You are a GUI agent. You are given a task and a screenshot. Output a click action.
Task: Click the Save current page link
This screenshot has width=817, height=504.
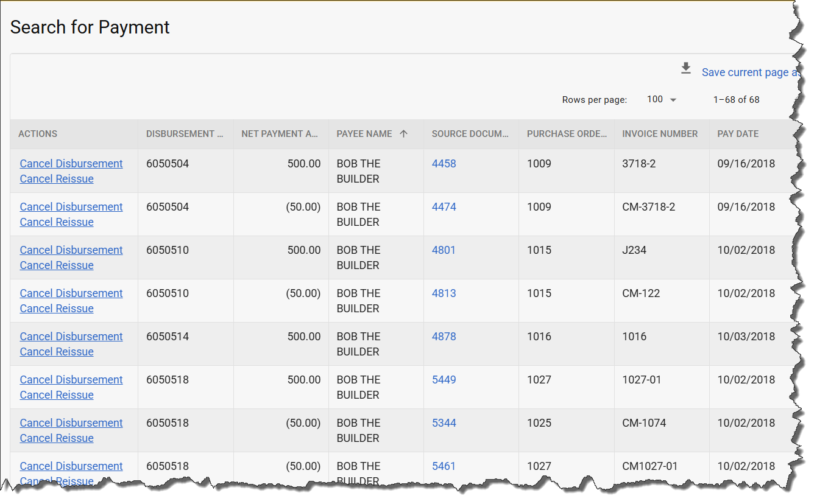[748, 72]
